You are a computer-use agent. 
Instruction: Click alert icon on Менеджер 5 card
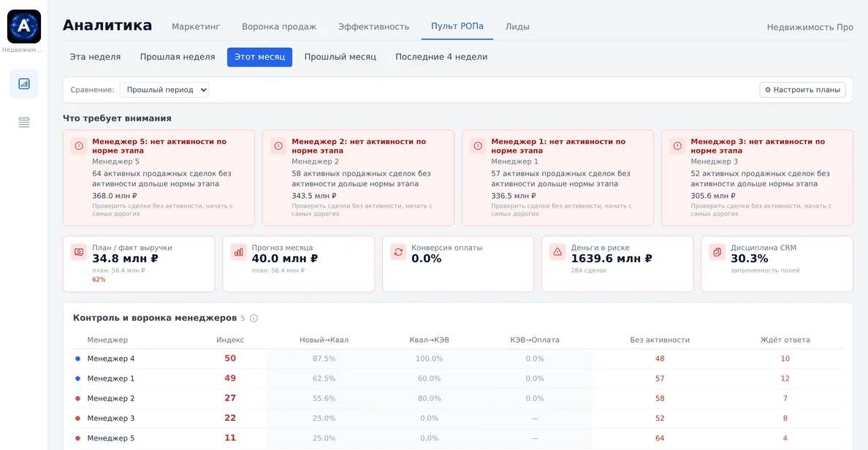click(79, 146)
